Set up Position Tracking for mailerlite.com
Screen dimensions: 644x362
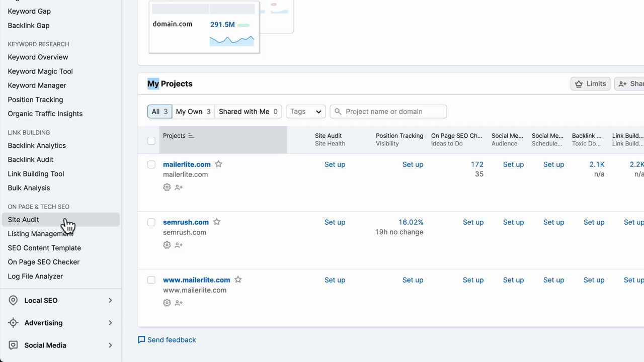point(413,164)
